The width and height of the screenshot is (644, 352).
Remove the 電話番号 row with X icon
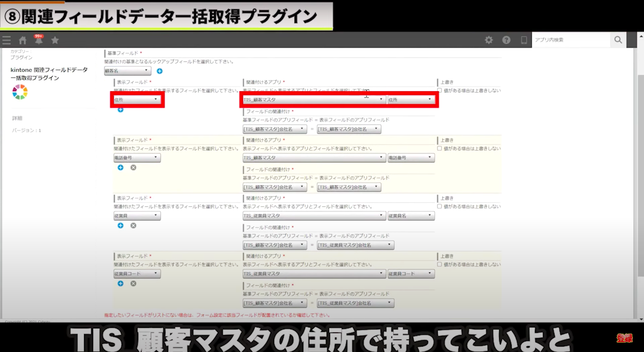coord(133,168)
